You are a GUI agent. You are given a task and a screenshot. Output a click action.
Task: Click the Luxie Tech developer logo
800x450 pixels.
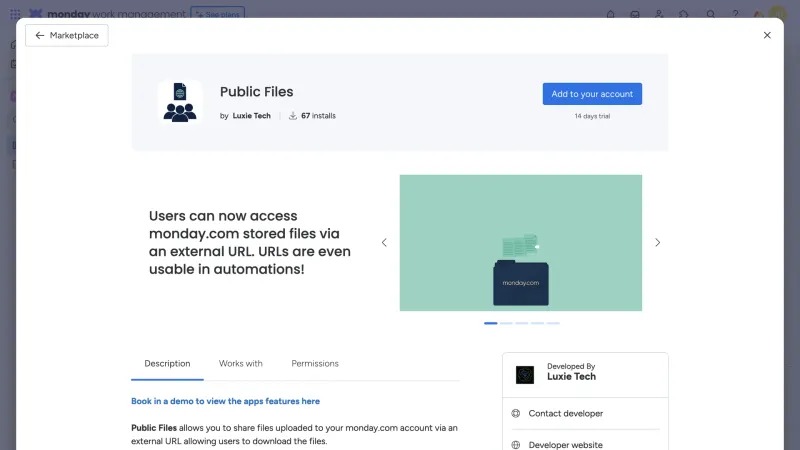(524, 374)
